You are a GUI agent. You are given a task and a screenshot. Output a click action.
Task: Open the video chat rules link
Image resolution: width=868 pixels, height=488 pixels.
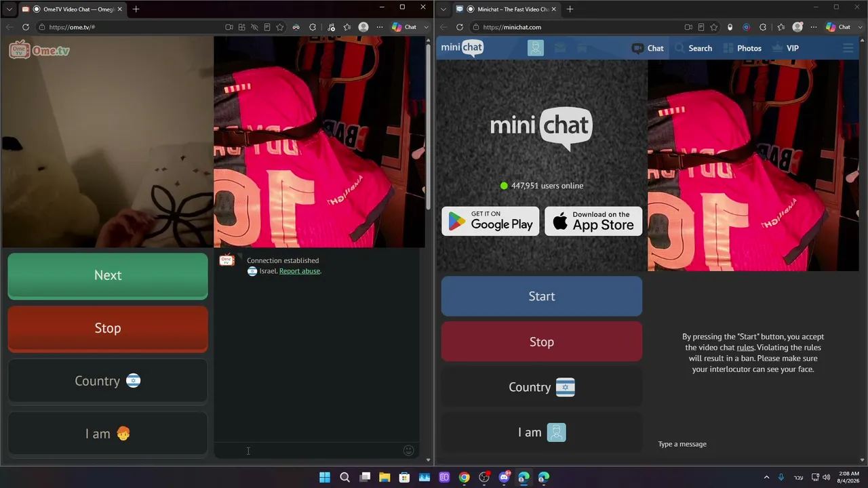point(745,348)
